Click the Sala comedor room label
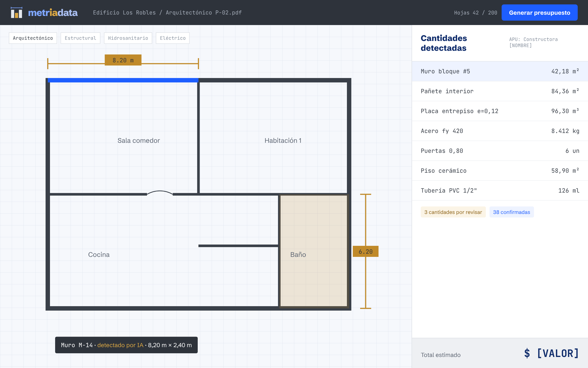The width and height of the screenshot is (588, 368). click(x=139, y=141)
